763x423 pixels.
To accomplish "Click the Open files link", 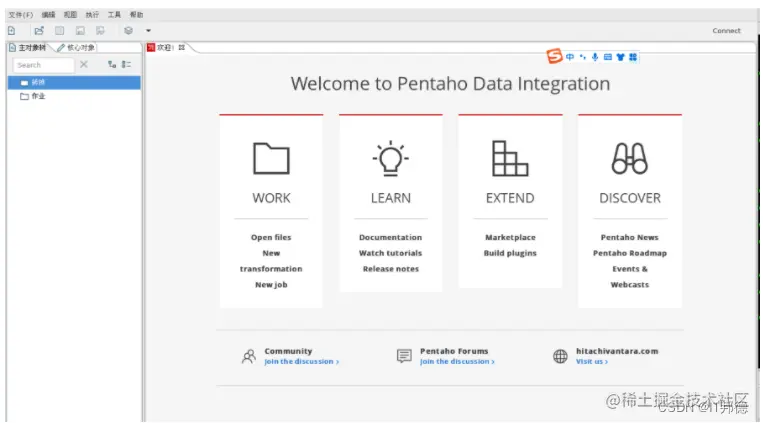I will [271, 238].
